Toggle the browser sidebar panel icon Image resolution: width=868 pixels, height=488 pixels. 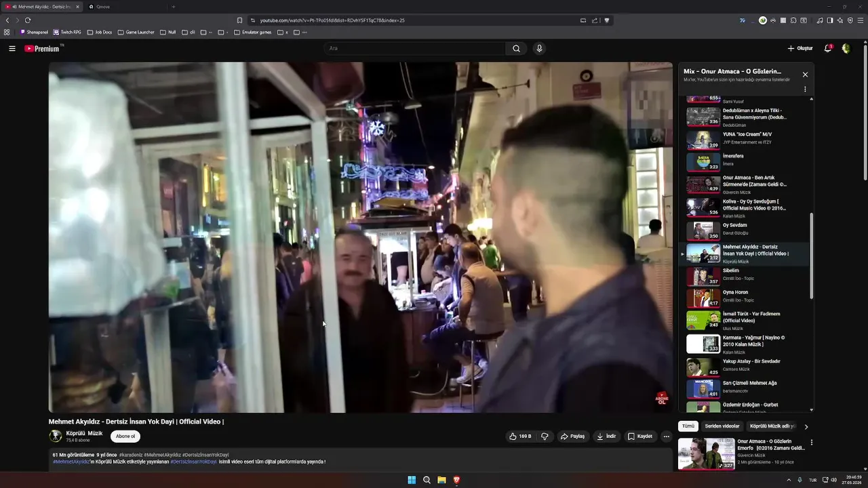pos(829,20)
